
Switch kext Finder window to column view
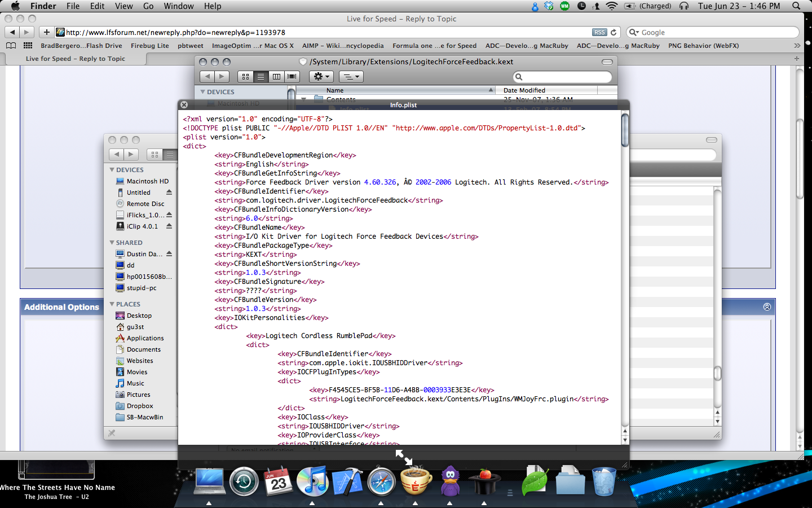[x=276, y=76]
